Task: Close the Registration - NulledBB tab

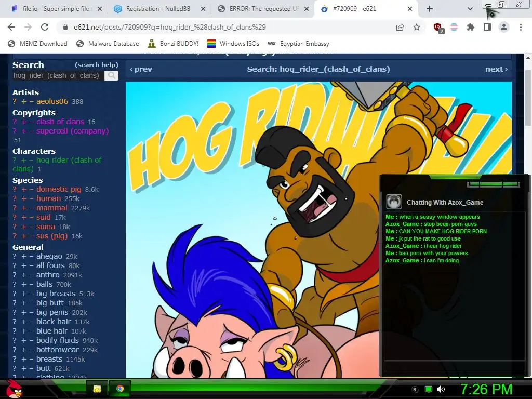Action: click(203, 9)
